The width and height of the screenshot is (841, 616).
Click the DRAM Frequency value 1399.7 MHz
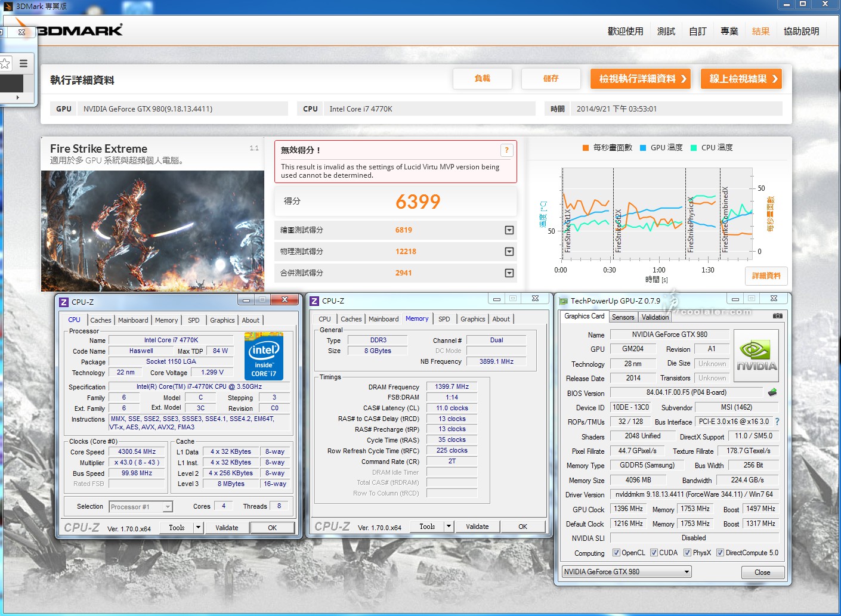point(452,386)
